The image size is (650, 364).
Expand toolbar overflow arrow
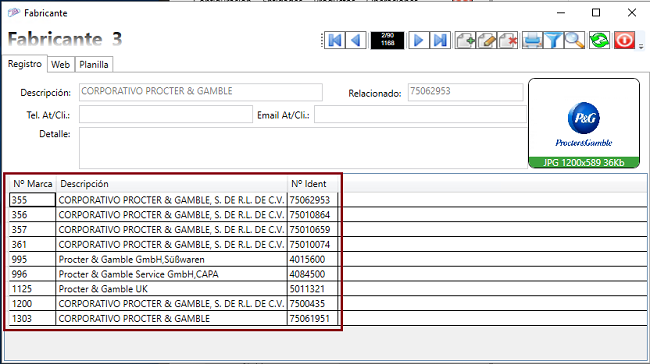point(641,46)
